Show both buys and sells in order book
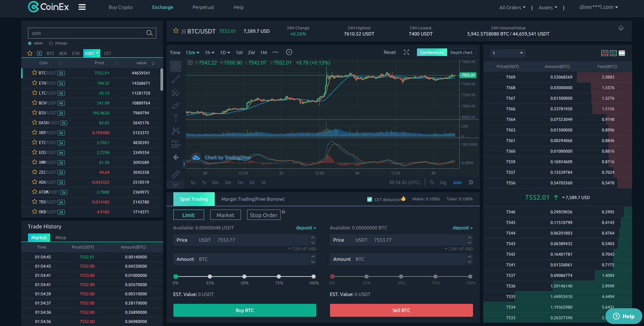 click(x=622, y=53)
